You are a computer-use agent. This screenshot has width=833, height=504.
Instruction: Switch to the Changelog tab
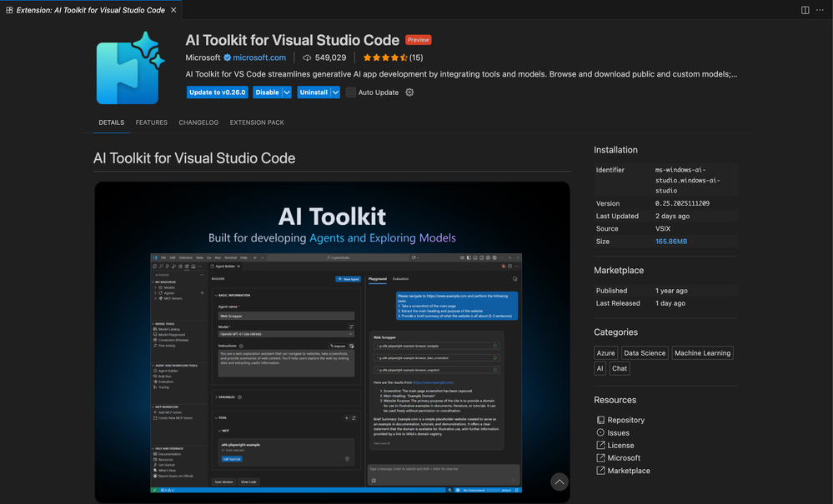[198, 122]
